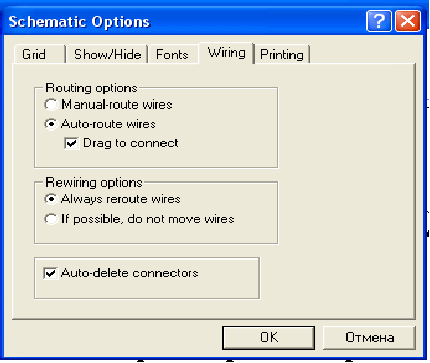
Task: Choose If possible, do not move wires
Action: 51,219
